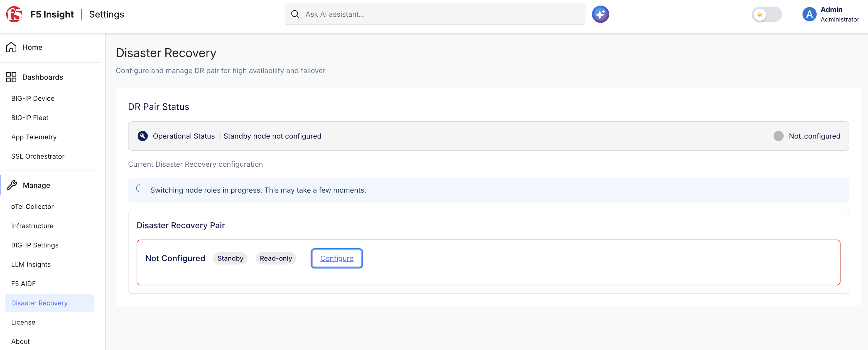Click the Disaster Recovery Pair heading
Viewport: 868px width, 350px height.
(x=181, y=225)
